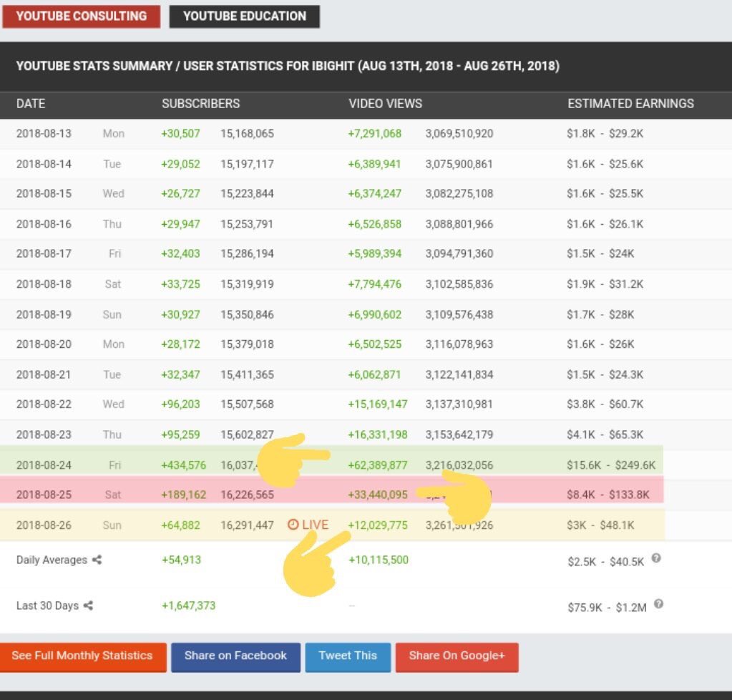Click video views gain +12,029,775
The width and height of the screenshot is (732, 700).
pos(378,525)
